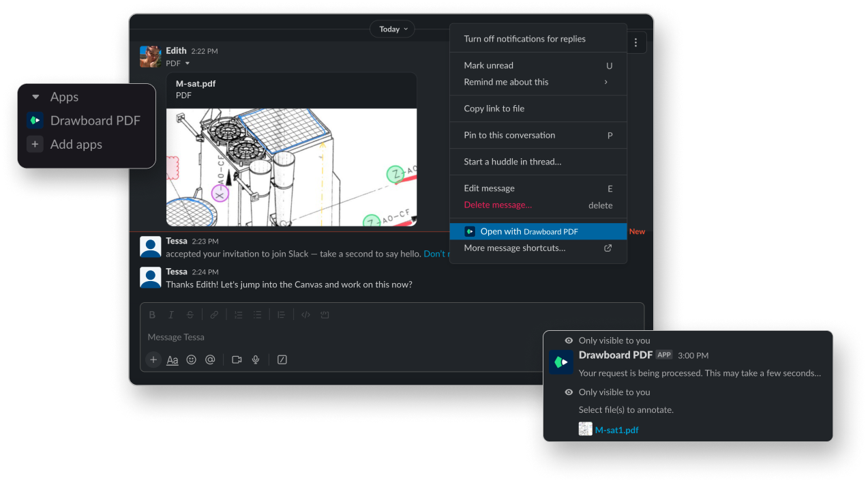Open the Today date picker dropdown
Image resolution: width=868 pixels, height=483 pixels.
point(391,29)
